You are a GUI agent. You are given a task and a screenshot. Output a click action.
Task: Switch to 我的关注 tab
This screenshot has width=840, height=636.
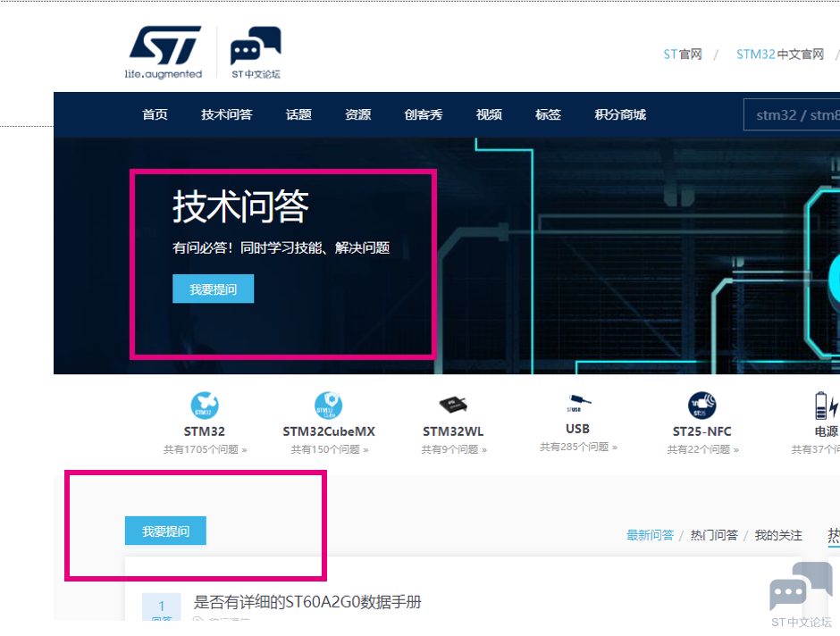click(x=778, y=535)
